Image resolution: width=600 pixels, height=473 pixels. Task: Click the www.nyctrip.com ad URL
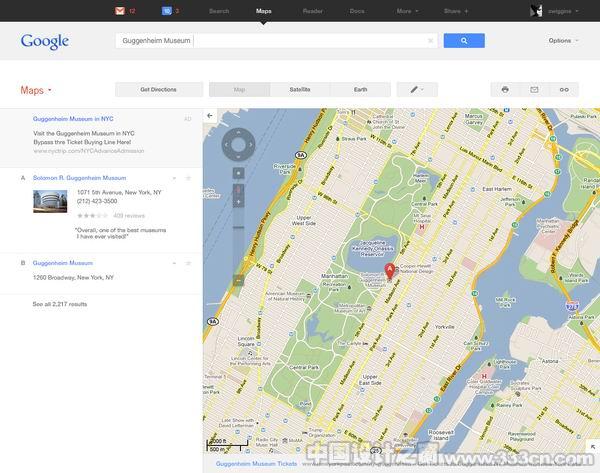89,151
